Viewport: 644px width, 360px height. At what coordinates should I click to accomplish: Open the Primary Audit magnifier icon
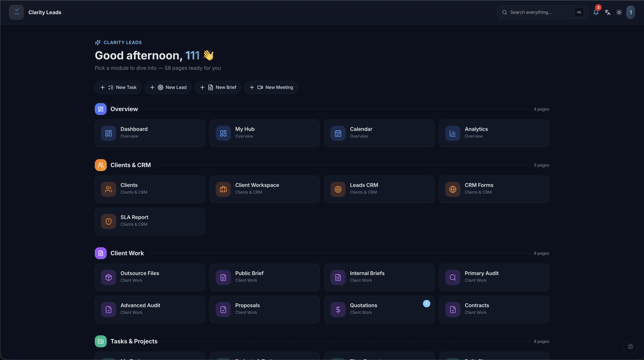point(453,277)
